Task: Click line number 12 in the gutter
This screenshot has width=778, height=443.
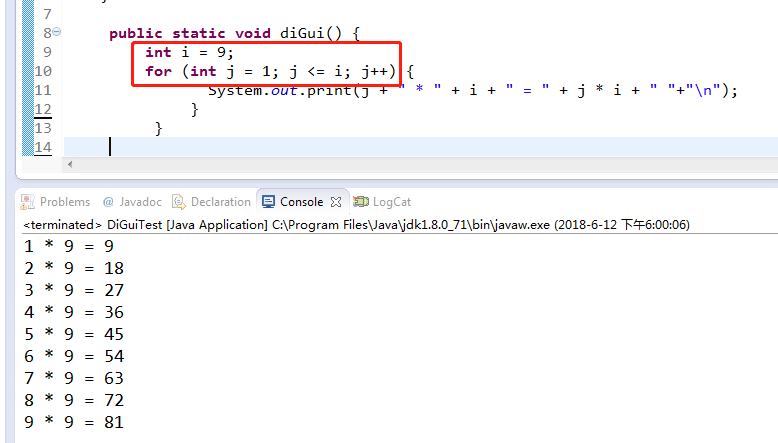Action: coord(43,109)
